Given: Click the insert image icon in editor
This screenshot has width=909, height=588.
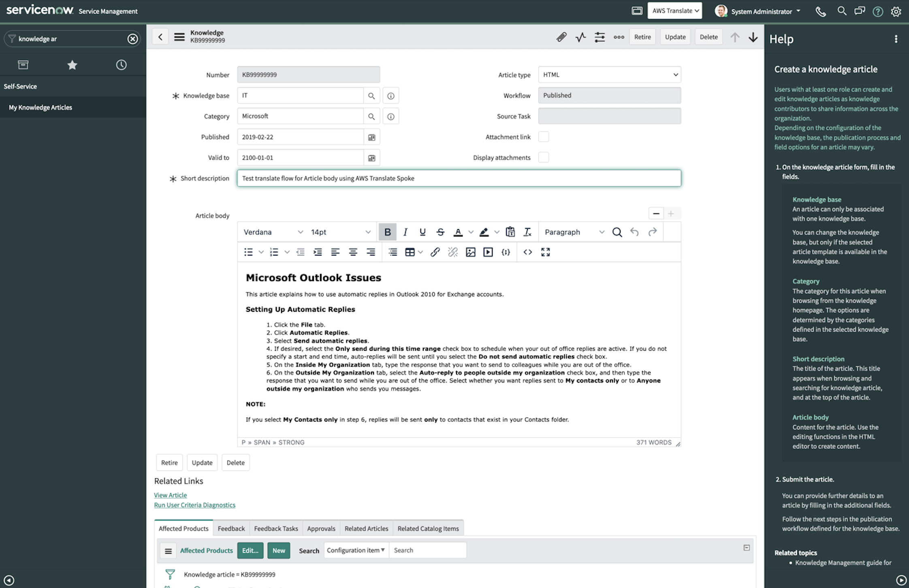Looking at the screenshot, I should click(x=470, y=252).
